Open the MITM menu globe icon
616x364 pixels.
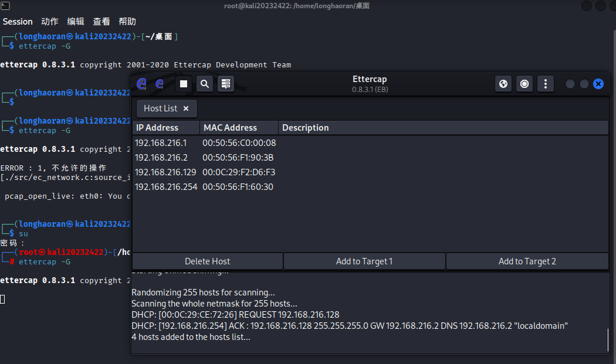click(503, 84)
